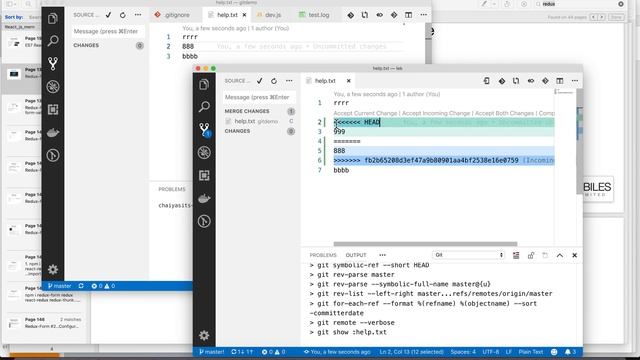640x360 pixels.
Task: Click Ln 2, Col 13 cursor position indicator
Action: pos(411,352)
